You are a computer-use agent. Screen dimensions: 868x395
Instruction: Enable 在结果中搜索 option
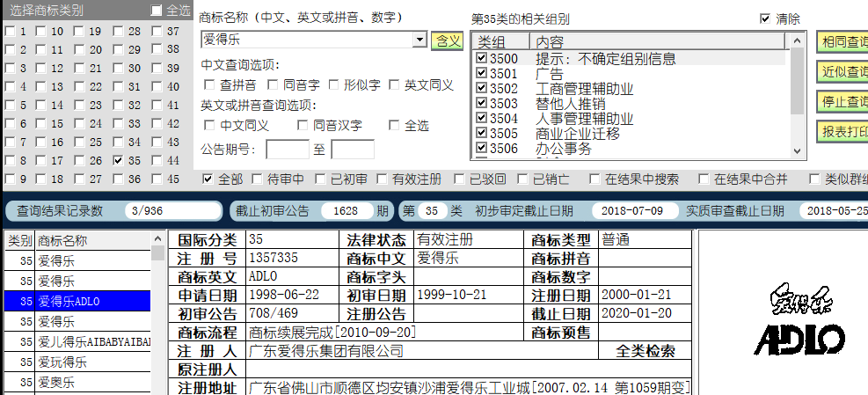pos(594,179)
